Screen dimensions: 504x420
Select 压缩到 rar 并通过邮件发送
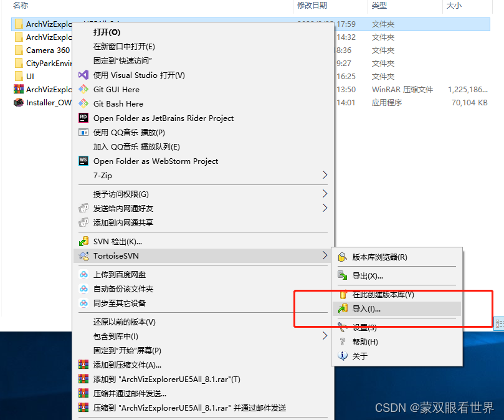[x=189, y=408]
